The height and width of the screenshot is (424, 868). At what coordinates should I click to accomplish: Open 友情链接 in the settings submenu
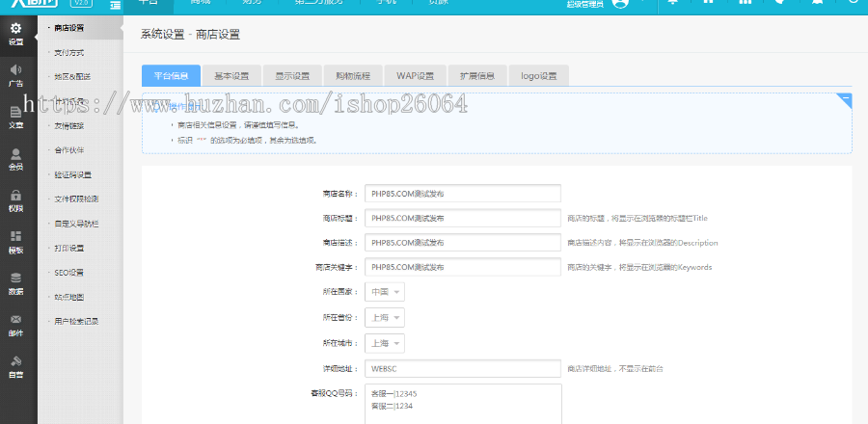pyautogui.click(x=69, y=125)
